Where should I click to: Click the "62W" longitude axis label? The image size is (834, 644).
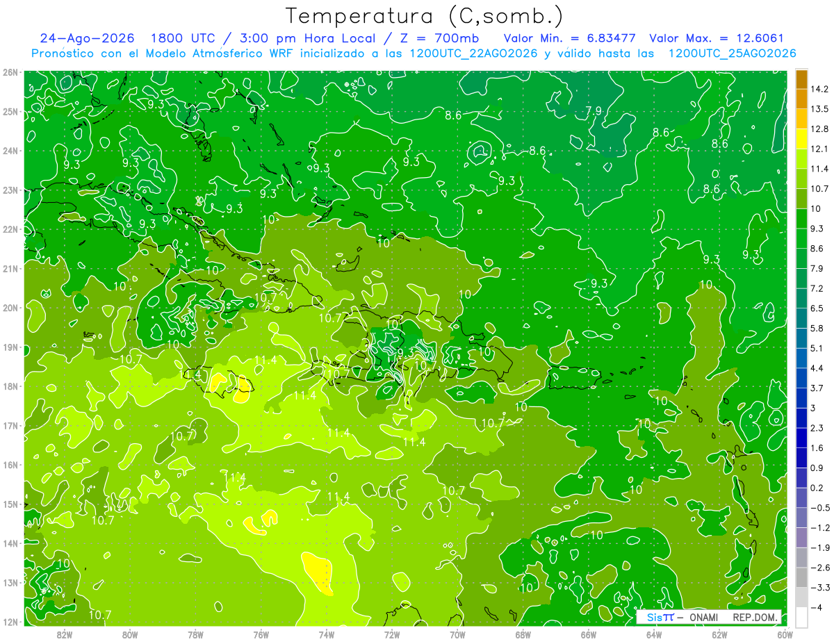tap(719, 634)
